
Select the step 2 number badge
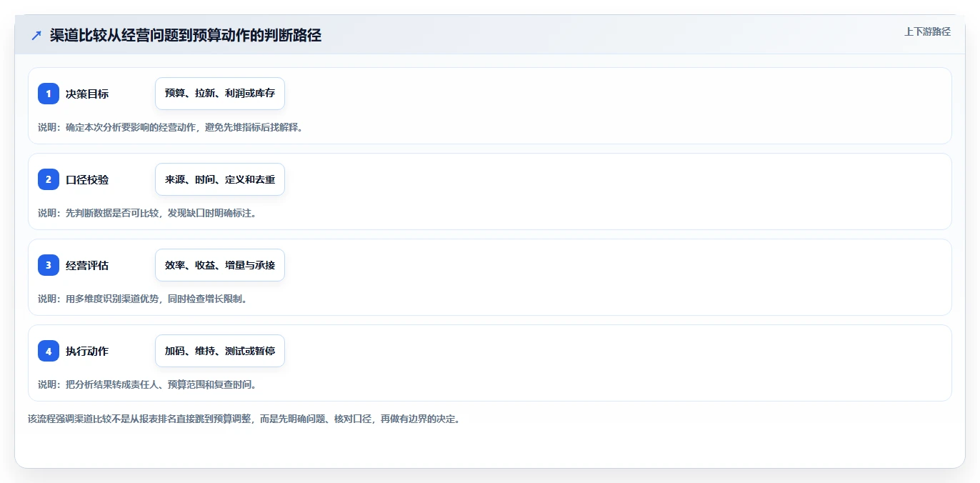49,179
